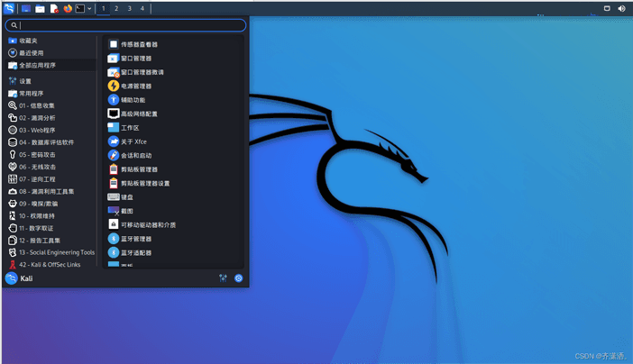Screen dimensions: 633x364
Task: Click the circular session icon in menu footer
Action: [239, 278]
